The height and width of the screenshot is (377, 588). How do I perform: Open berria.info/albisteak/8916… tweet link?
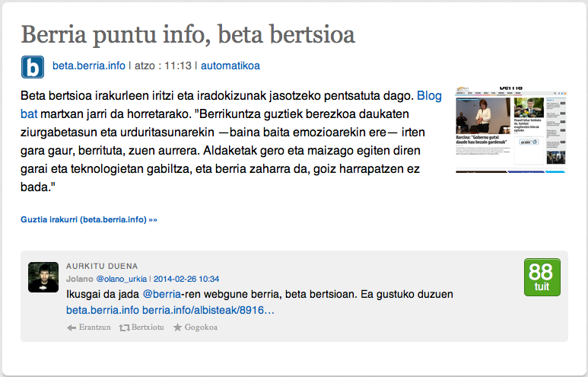coord(208,310)
